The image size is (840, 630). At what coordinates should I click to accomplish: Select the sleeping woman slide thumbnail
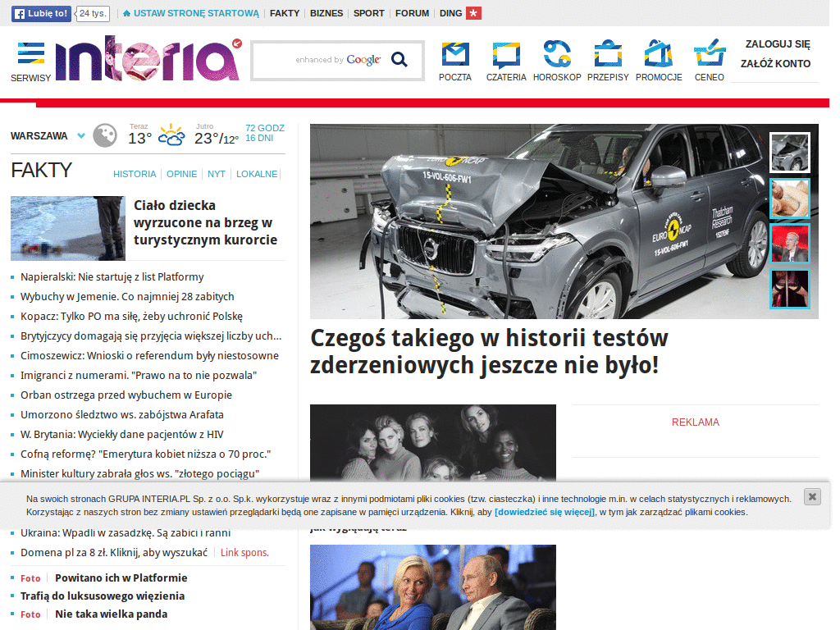[x=790, y=199]
